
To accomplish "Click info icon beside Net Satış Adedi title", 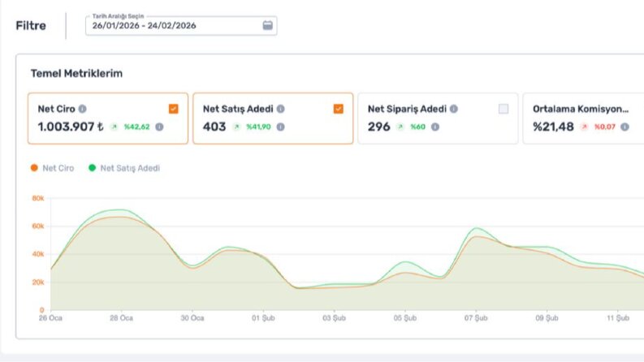I will click(x=280, y=109).
